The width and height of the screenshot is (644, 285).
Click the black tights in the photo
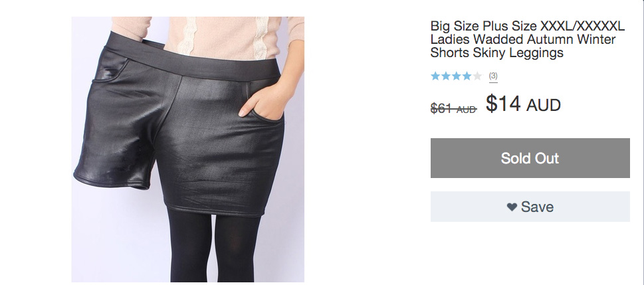tap(213, 246)
